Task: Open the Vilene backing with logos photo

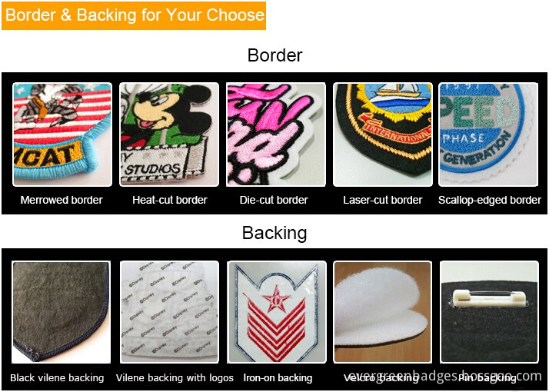Action: 169,312
